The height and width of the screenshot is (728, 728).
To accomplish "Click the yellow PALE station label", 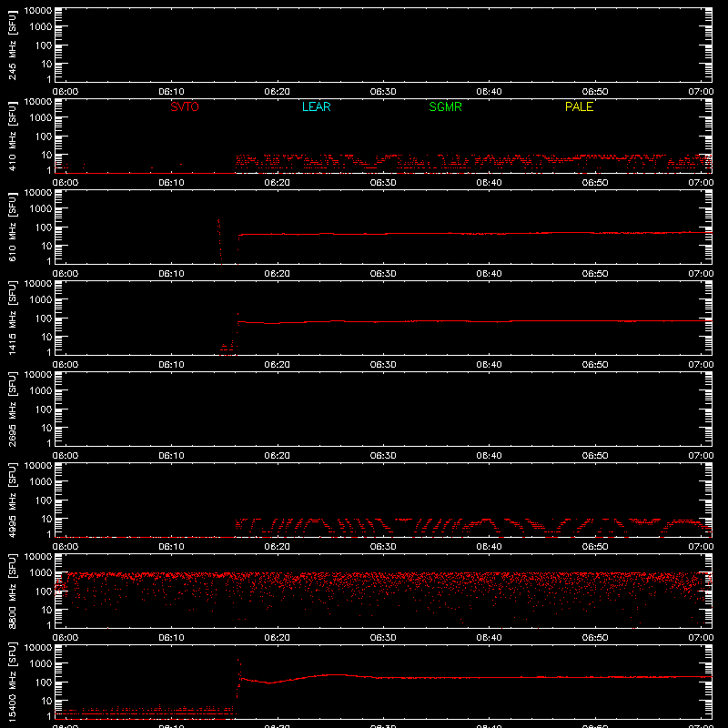I will pos(579,106).
